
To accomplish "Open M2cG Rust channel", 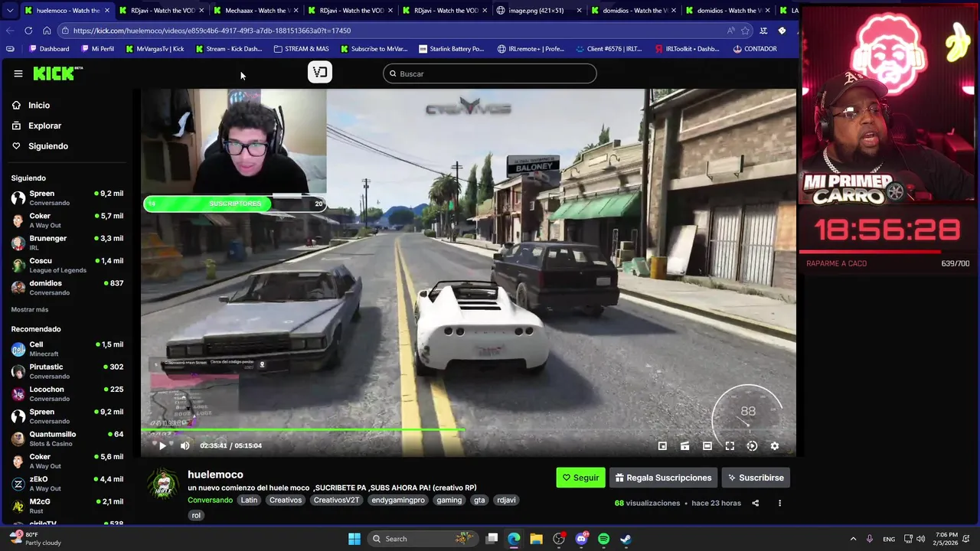I will pyautogui.click(x=67, y=506).
